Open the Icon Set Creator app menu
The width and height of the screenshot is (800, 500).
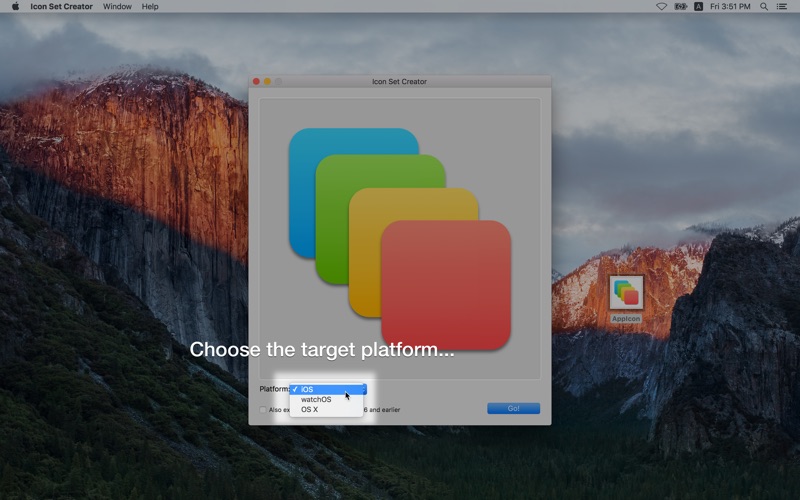pos(61,7)
